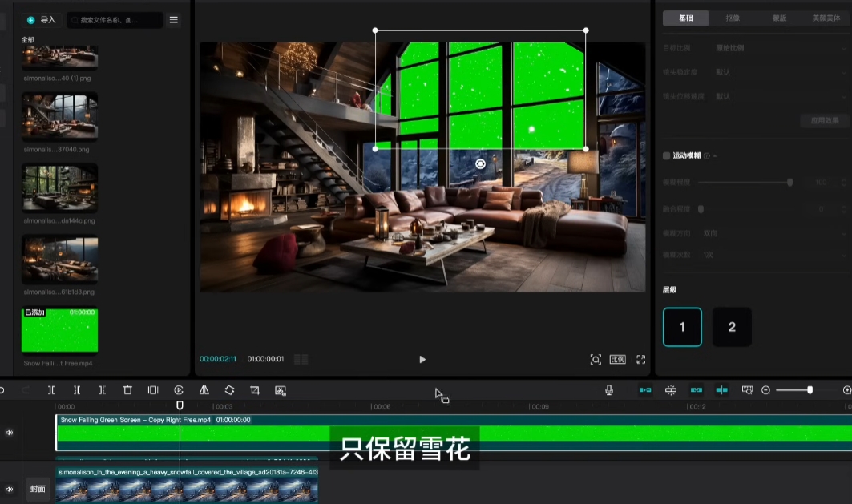Screen dimensions: 852x504
Task: Click the 融合程度 value stepper arrows
Action: coord(844,209)
